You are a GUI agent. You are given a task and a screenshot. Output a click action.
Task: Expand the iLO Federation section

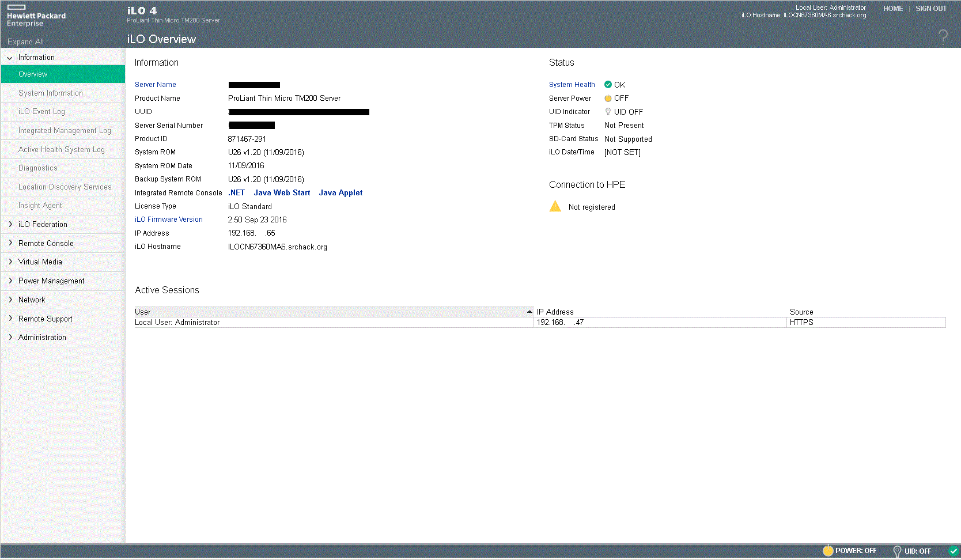click(x=10, y=224)
